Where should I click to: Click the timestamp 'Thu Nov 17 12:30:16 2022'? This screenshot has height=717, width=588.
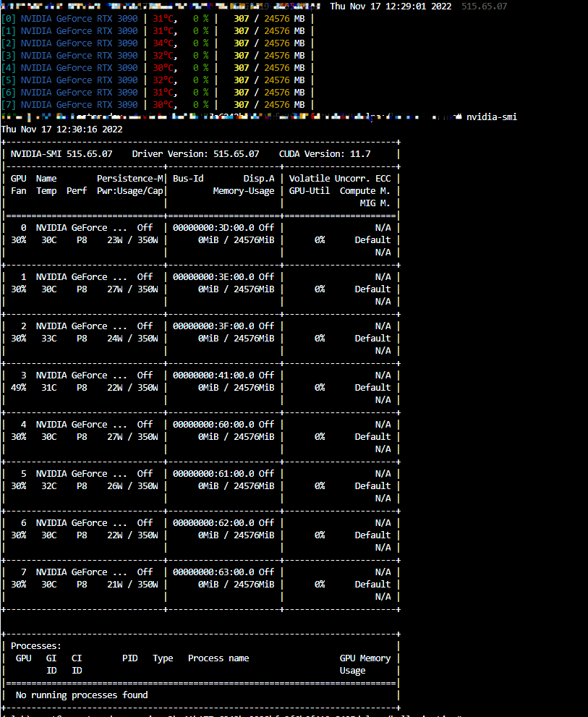pyautogui.click(x=61, y=130)
